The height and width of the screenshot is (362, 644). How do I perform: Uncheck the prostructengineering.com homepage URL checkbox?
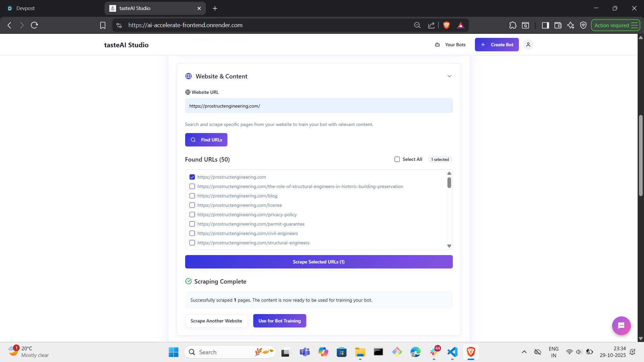(192, 177)
